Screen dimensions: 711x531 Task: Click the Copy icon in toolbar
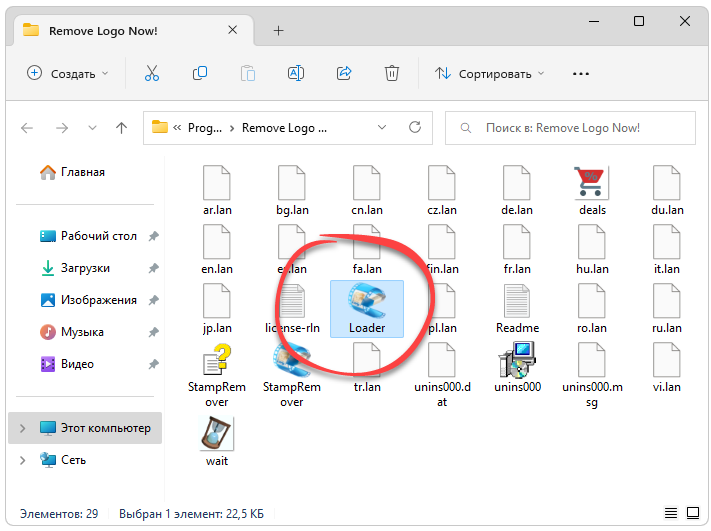[200, 73]
